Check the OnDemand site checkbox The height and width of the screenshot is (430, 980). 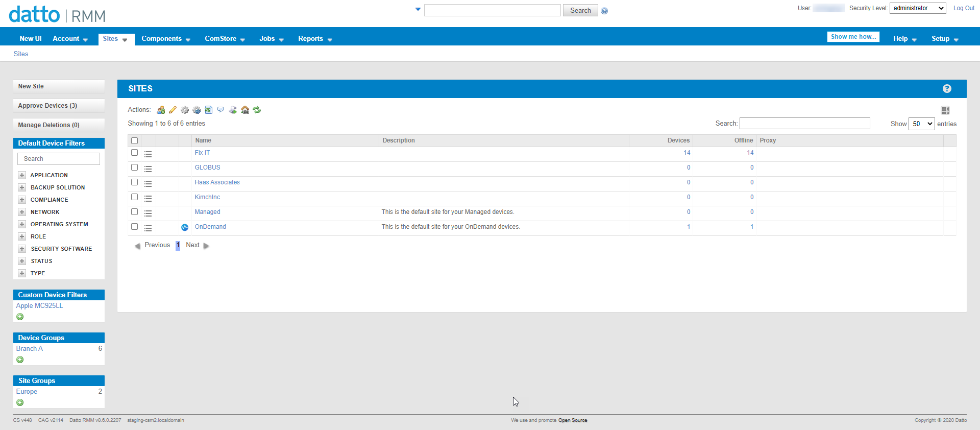tap(135, 226)
